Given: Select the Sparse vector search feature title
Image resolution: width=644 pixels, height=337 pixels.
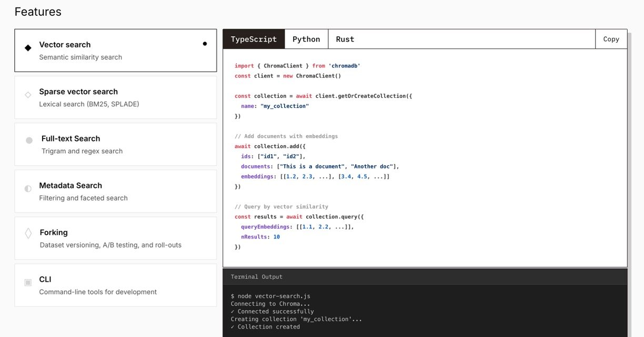Looking at the screenshot, I should coord(78,92).
